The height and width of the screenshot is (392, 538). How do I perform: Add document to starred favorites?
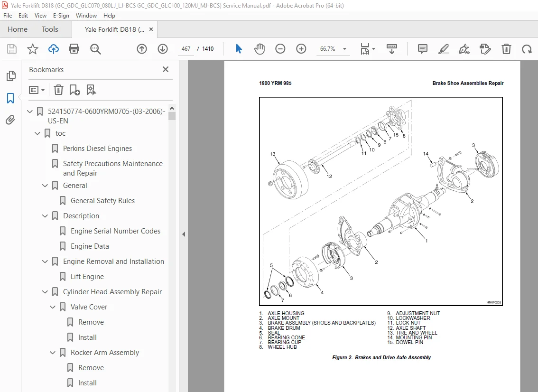point(33,49)
